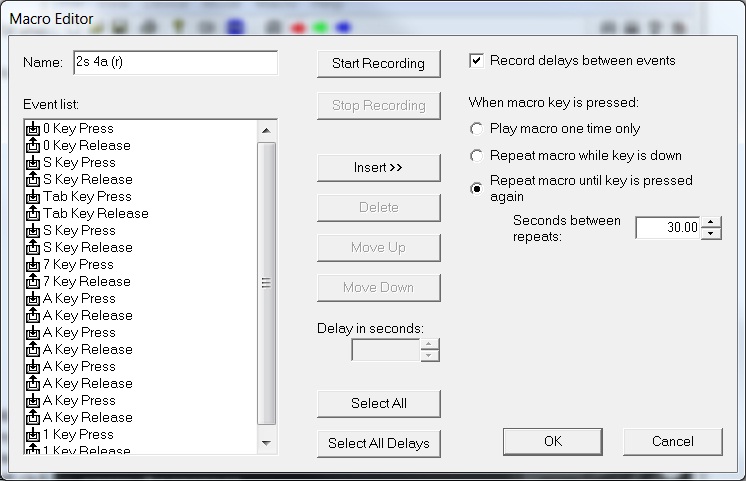
Task: Select the '0 Key Release' event row
Action: click(x=140, y=146)
